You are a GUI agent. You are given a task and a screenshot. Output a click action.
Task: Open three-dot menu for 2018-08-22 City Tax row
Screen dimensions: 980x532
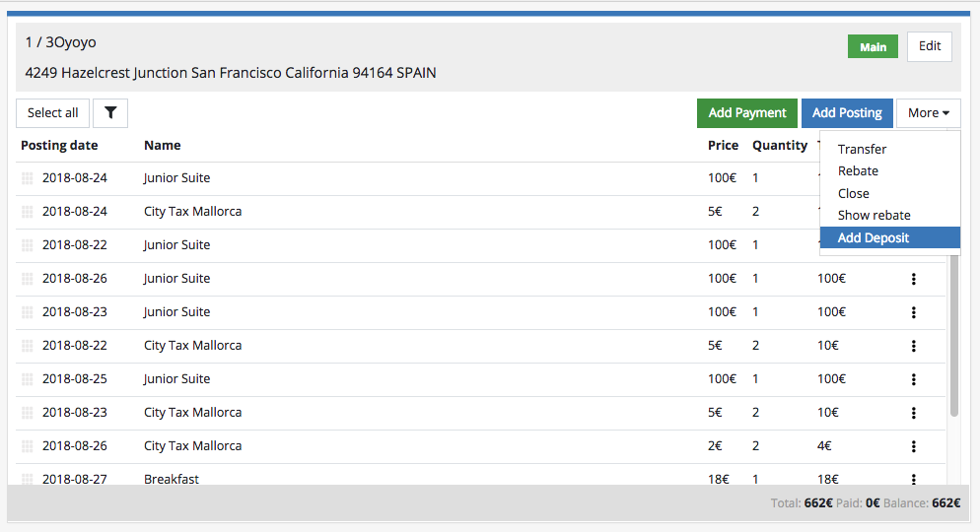click(913, 346)
